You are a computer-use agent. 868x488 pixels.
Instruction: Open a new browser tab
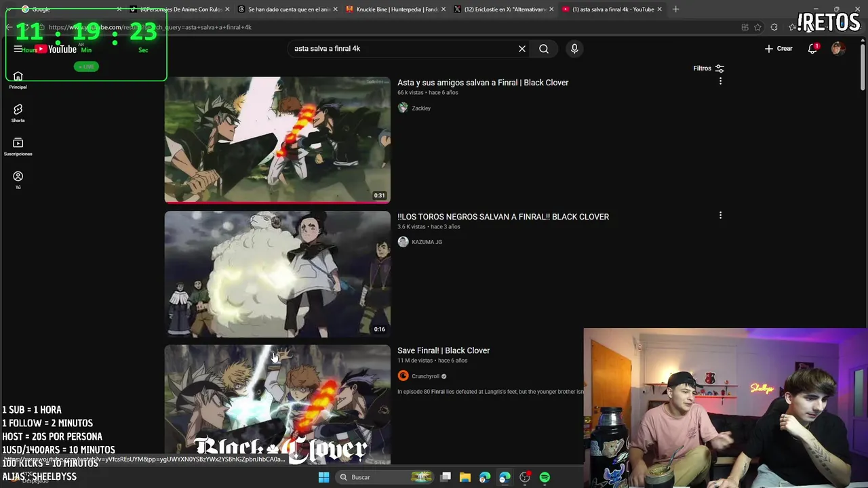click(675, 9)
